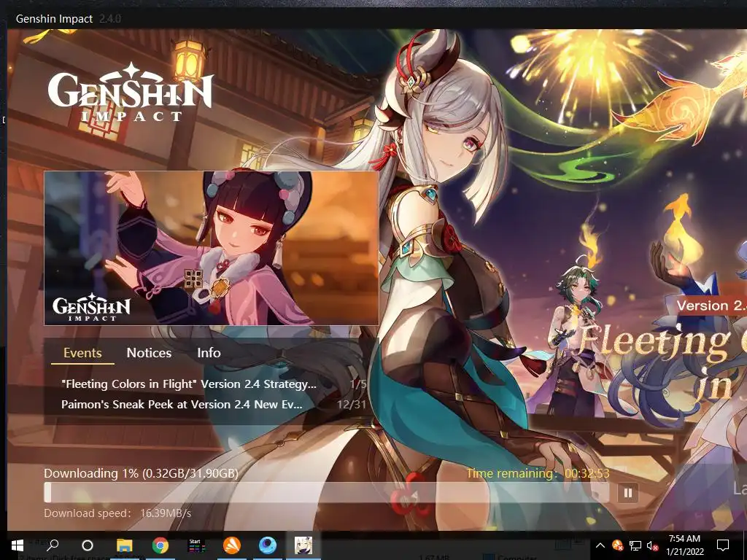Pause the game download
The image size is (747, 560).
(627, 493)
